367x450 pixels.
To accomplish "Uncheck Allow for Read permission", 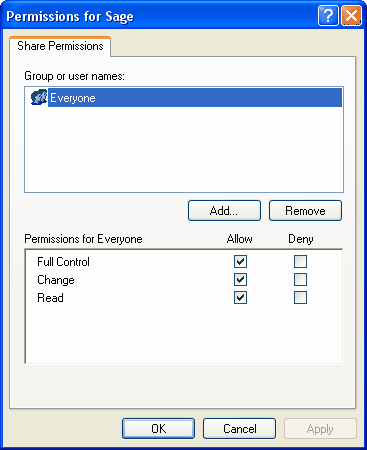I will pyautogui.click(x=240, y=298).
